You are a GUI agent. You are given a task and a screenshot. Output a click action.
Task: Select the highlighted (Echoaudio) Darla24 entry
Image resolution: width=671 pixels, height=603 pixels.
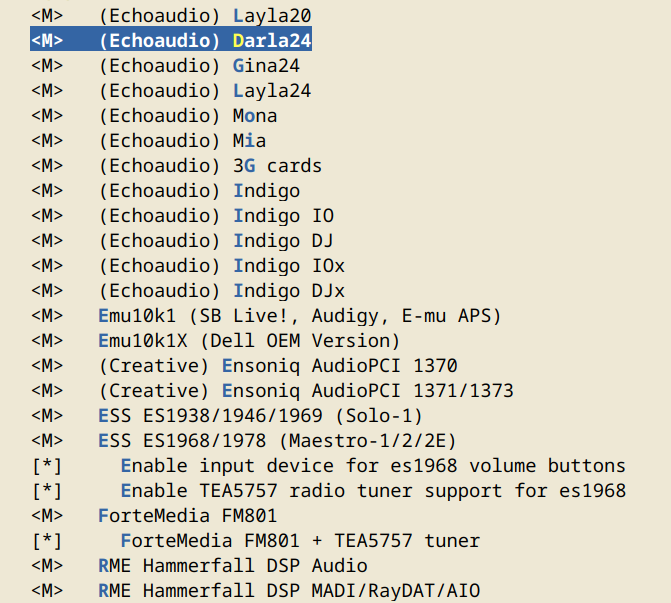coord(205,41)
